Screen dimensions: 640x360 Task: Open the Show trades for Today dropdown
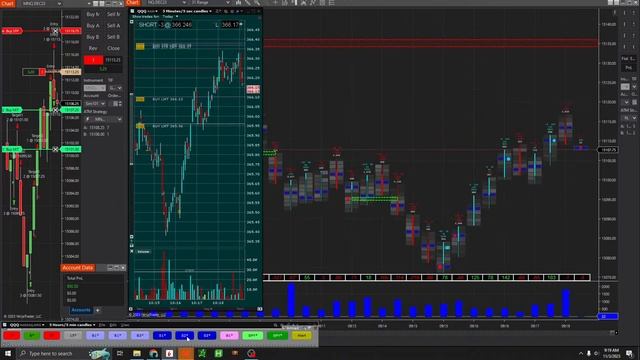tap(156, 17)
